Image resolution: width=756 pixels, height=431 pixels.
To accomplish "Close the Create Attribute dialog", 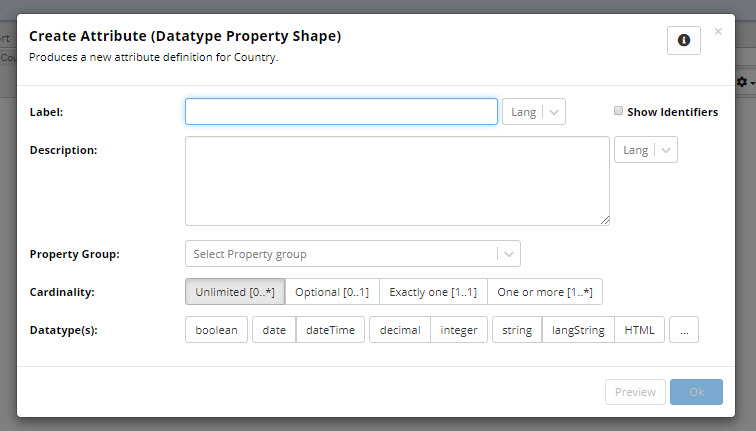I will point(718,32).
